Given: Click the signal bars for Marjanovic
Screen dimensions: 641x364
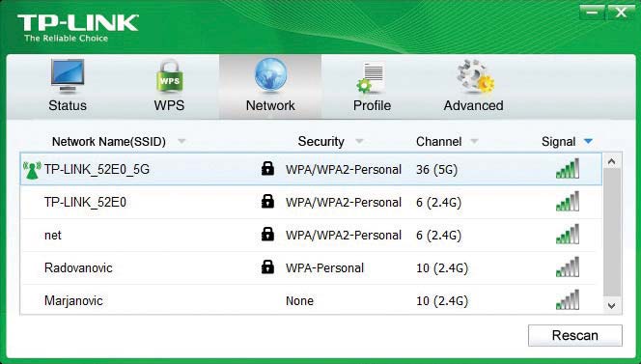Looking at the screenshot, I should click(x=568, y=299).
